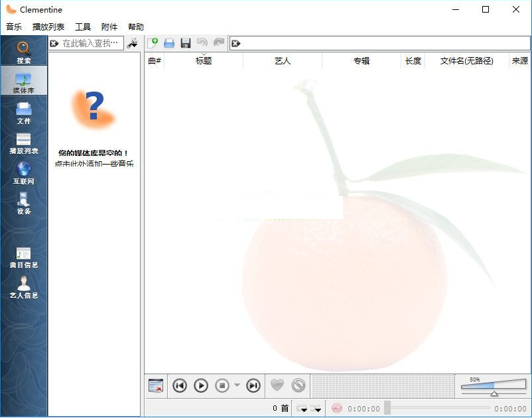
Task: Open the stop button dropdown arrow
Action: point(237,385)
